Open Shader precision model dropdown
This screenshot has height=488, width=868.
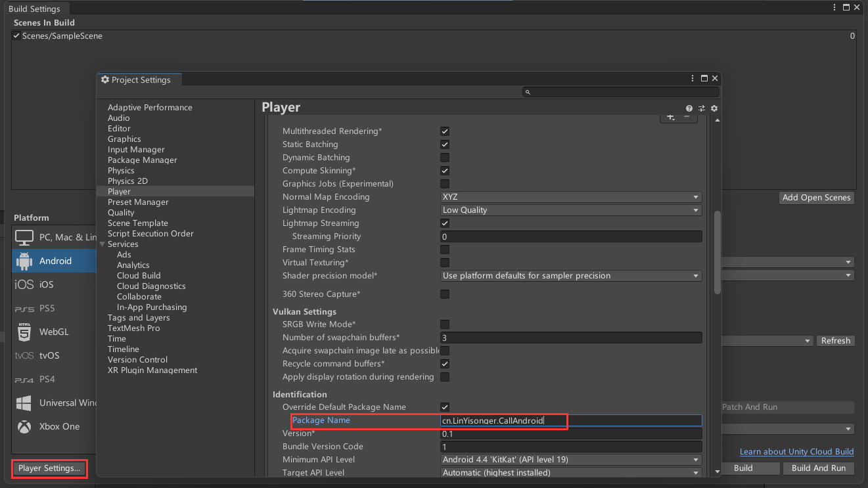click(x=571, y=276)
